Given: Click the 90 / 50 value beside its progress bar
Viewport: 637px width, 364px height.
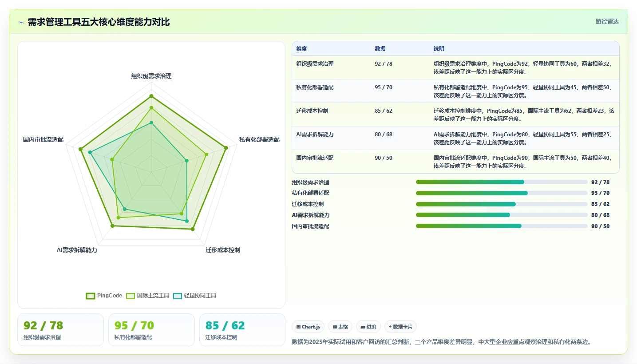Looking at the screenshot, I should pos(600,226).
